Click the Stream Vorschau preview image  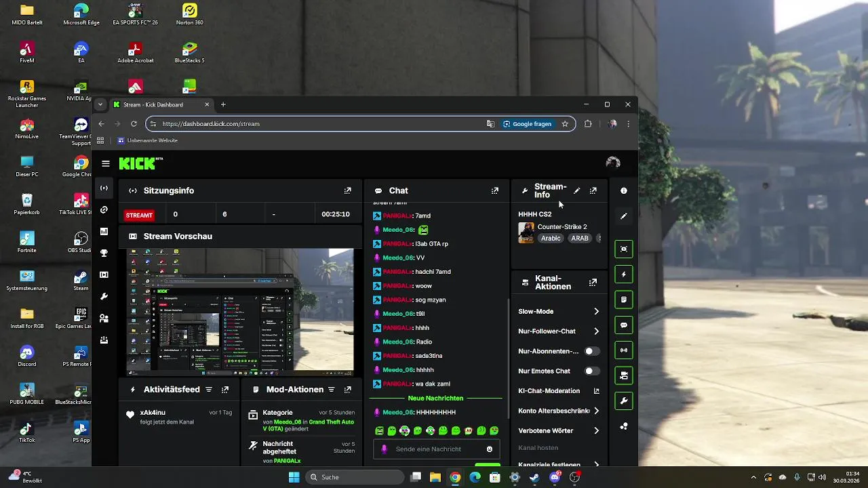240,312
